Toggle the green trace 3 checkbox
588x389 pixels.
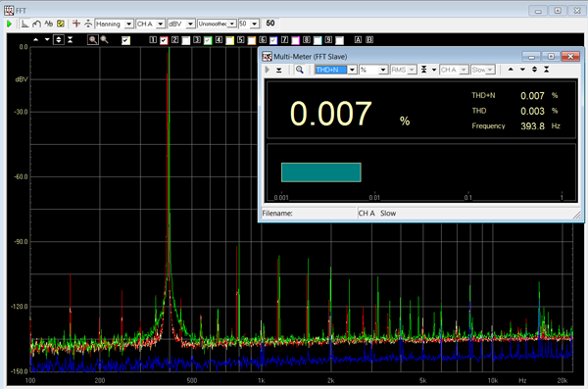pos(208,40)
